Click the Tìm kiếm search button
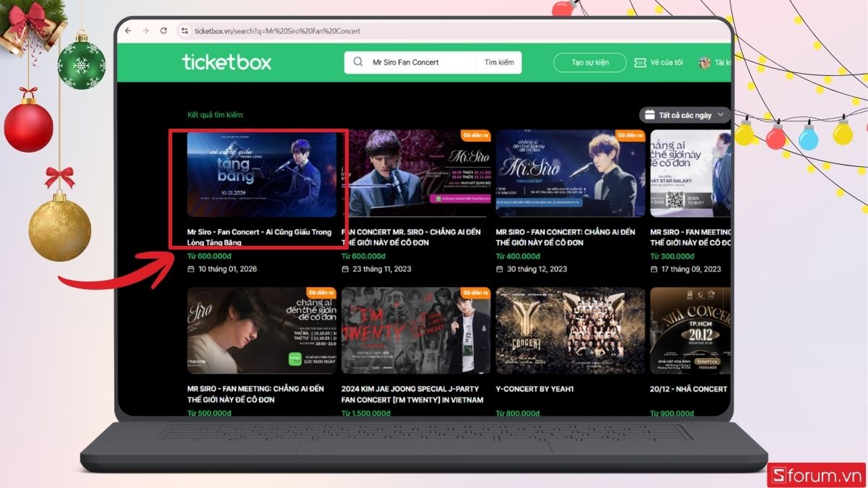The image size is (868, 488). (x=499, y=62)
